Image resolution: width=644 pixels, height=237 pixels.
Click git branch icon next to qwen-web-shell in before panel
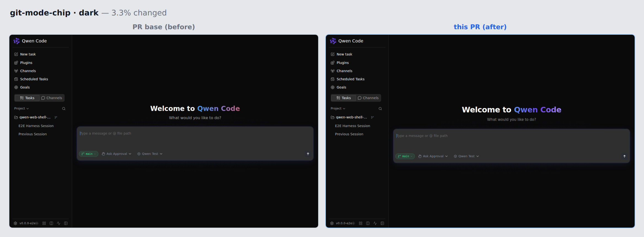pyautogui.click(x=56, y=117)
